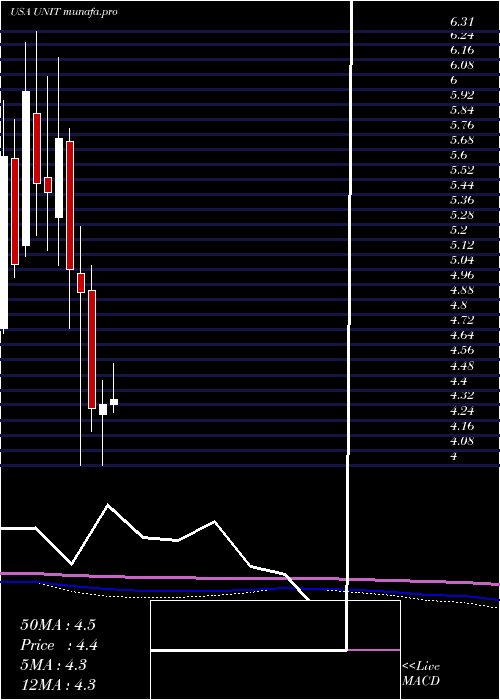The width and height of the screenshot is (500, 700).
Task: Click the 4.96 price axis label
Action: tap(462, 275)
